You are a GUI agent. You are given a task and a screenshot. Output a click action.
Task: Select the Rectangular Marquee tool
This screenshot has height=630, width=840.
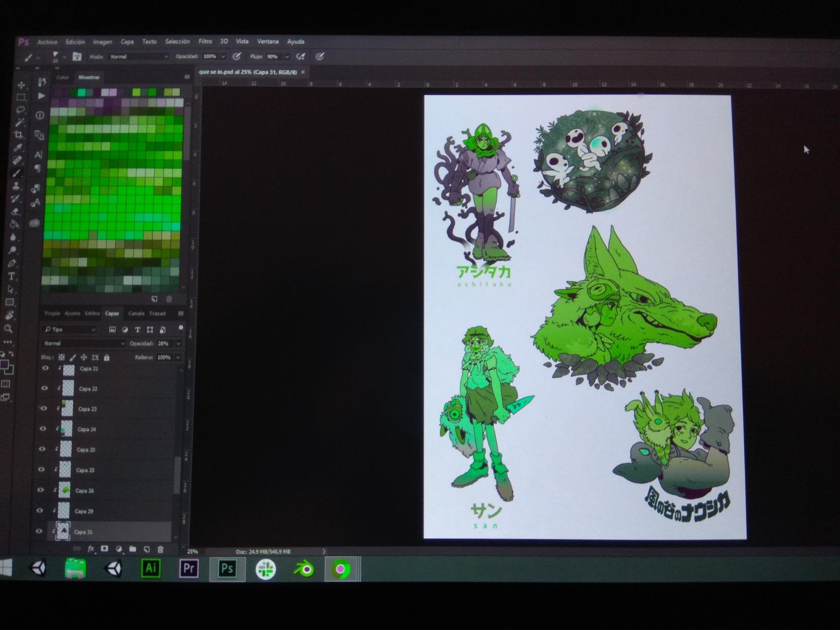tap(21, 97)
